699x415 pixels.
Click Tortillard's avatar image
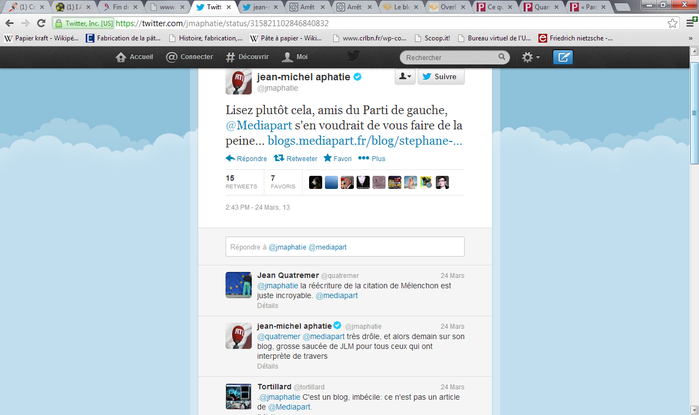[238, 396]
